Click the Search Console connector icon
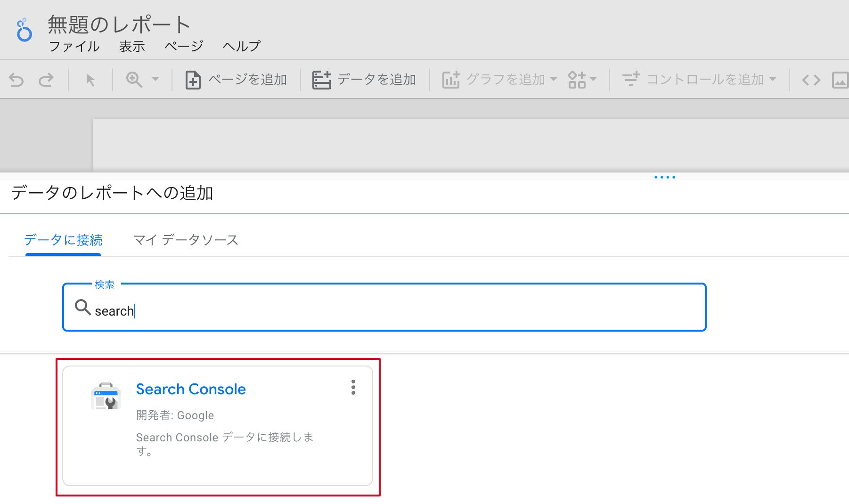The image size is (849, 504). point(106,396)
